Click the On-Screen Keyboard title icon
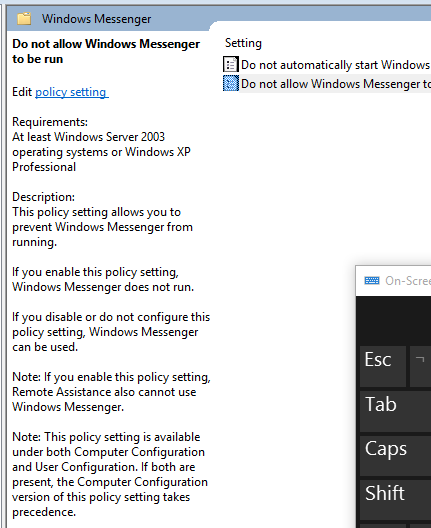Image resolution: width=431 pixels, height=528 pixels. coord(372,280)
